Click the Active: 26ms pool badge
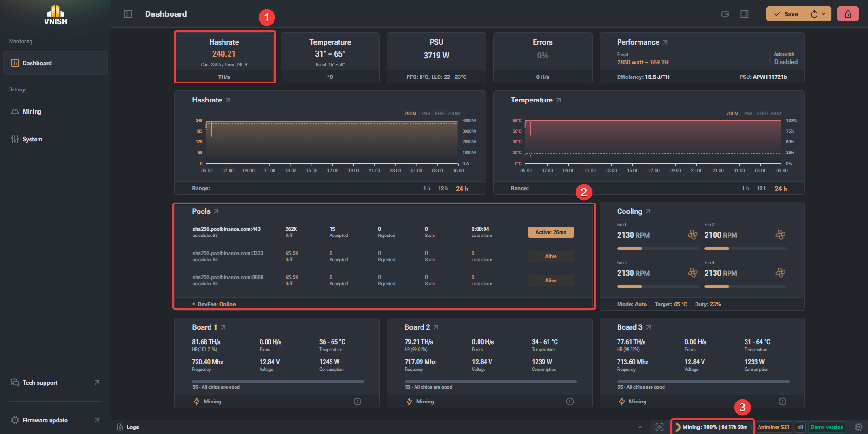Image resolution: width=868 pixels, height=434 pixels. pos(551,232)
